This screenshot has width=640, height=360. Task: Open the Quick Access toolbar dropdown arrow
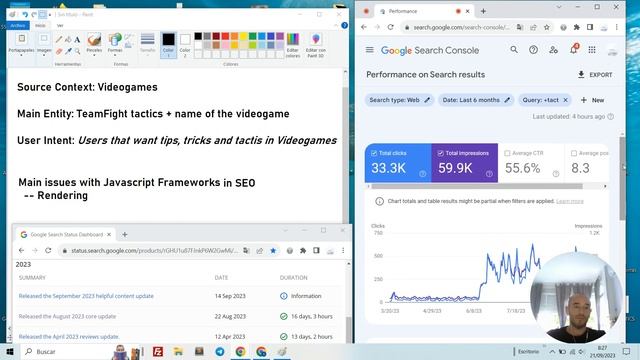pos(50,15)
